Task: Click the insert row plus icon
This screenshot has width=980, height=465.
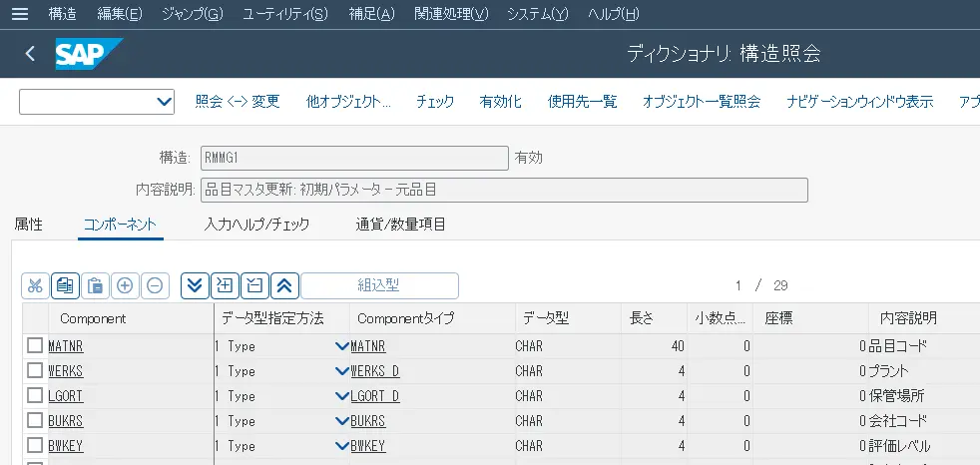Action: click(125, 285)
